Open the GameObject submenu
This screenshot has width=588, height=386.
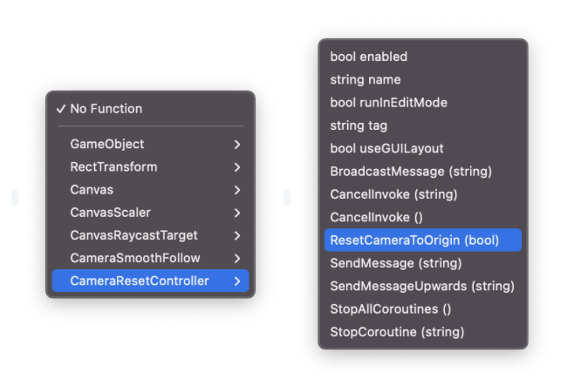(x=107, y=144)
